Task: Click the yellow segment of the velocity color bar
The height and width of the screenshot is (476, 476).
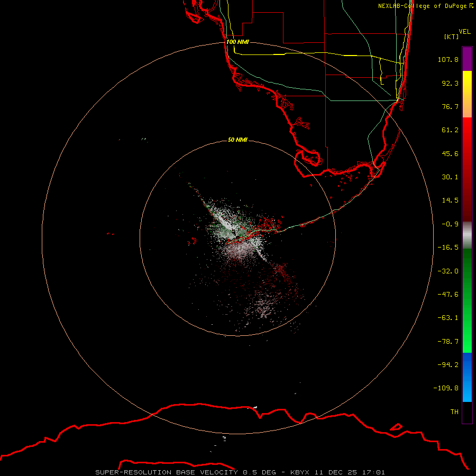Action: pos(467,94)
